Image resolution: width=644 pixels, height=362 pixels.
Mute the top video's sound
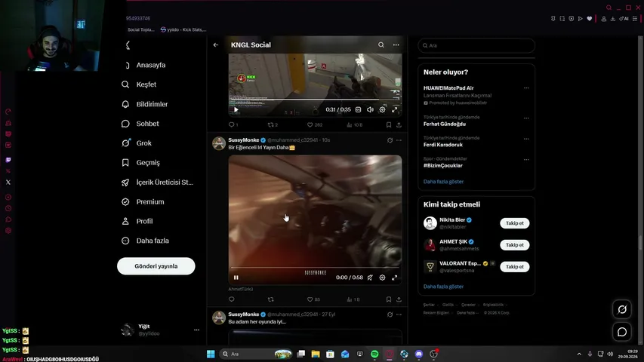370,109
